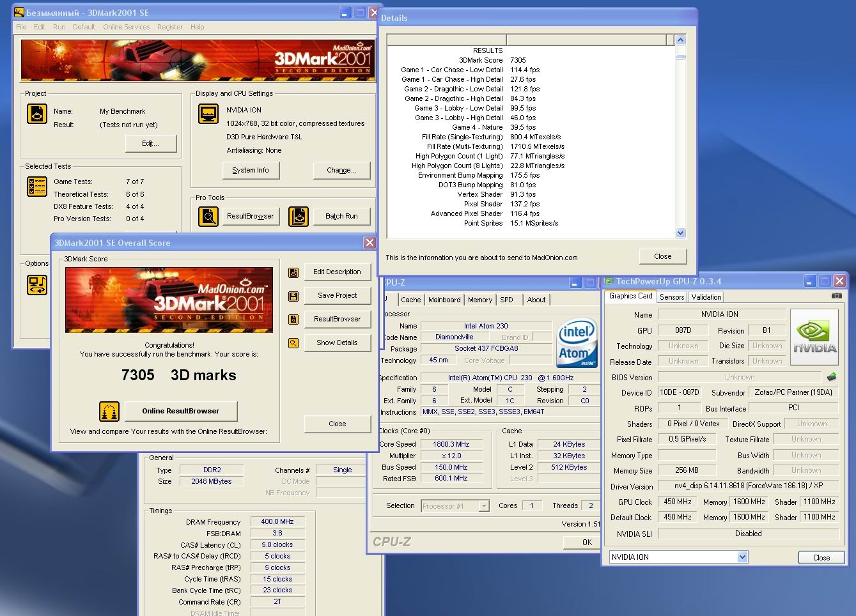
Task: Click the Selected Tests checklist icon
Action: point(37,187)
